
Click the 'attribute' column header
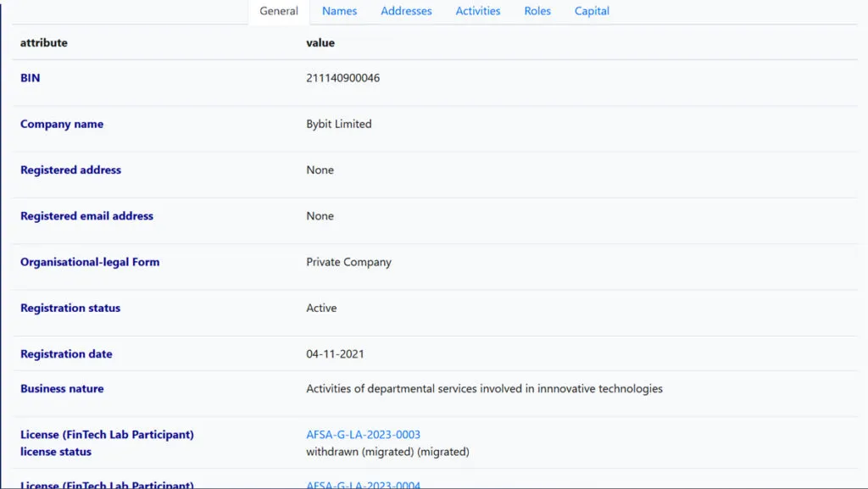pyautogui.click(x=44, y=42)
